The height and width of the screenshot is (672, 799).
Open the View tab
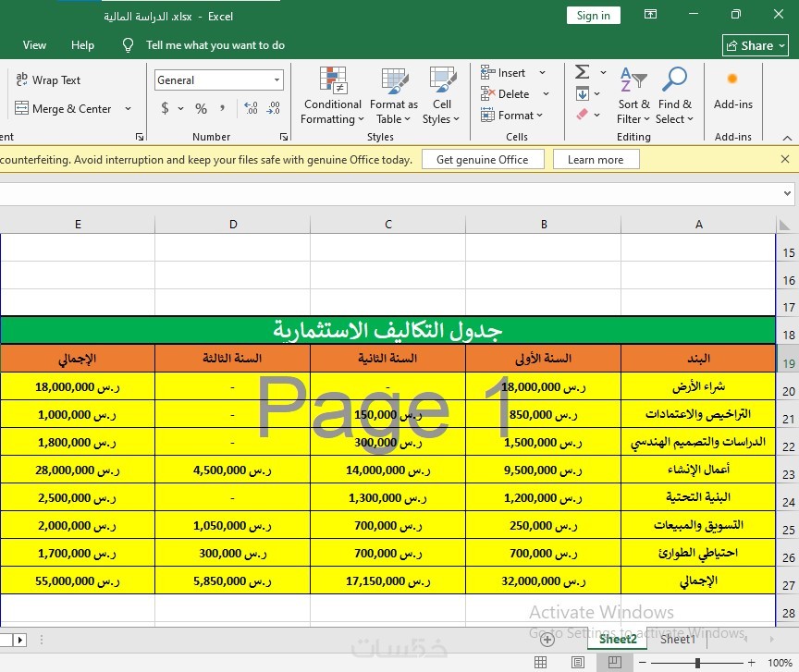tap(34, 45)
